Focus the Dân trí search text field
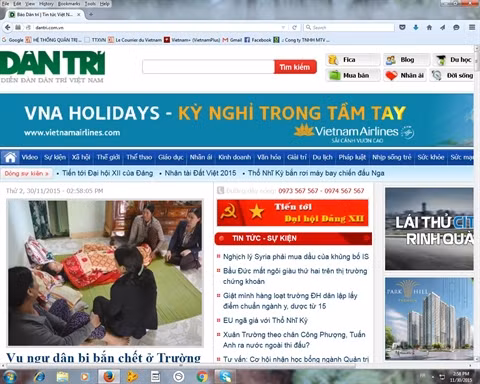This screenshot has height=384, width=480. coord(208,67)
